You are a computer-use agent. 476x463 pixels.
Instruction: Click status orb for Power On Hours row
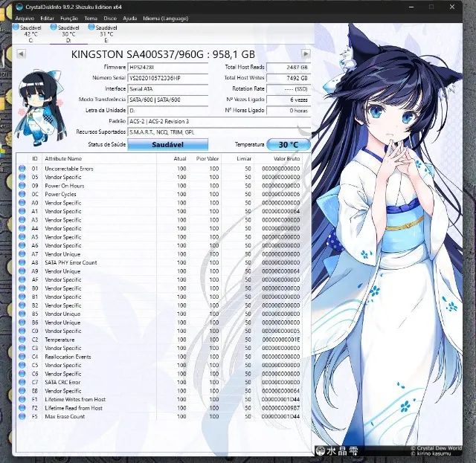22,186
